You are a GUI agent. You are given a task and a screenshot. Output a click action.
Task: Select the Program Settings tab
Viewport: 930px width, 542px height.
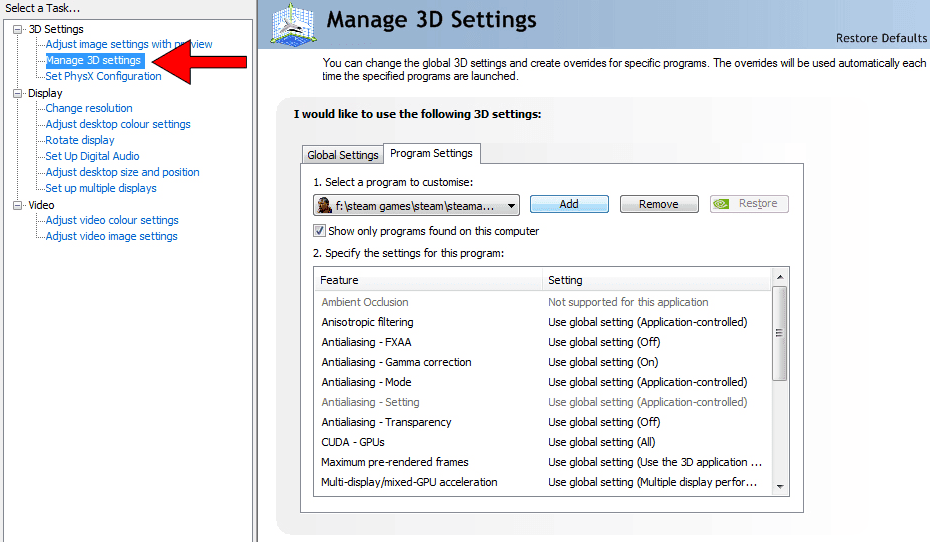431,153
